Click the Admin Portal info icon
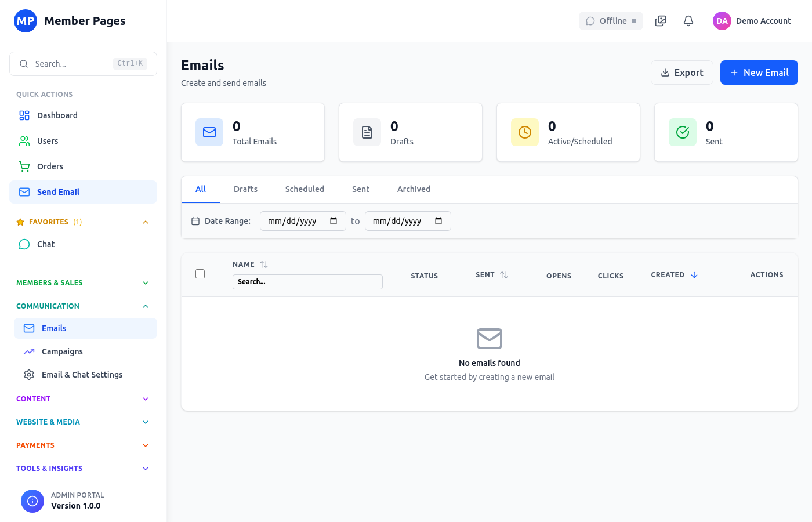 tap(32, 501)
